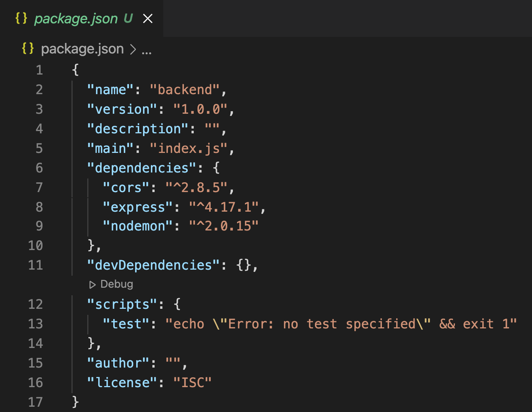Select the package.json editor tab
Viewport: 532px width, 412px height.
click(82, 18)
